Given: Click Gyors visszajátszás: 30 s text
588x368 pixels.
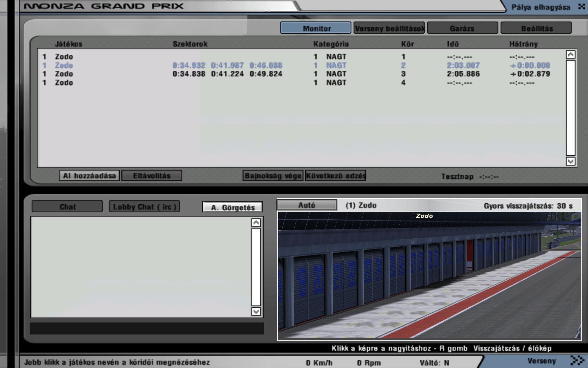Looking at the screenshot, I should click(x=528, y=206).
